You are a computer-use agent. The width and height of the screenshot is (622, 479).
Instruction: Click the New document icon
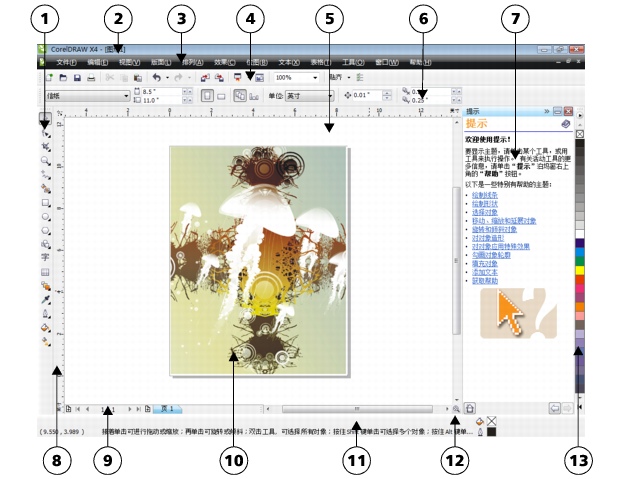coord(50,78)
